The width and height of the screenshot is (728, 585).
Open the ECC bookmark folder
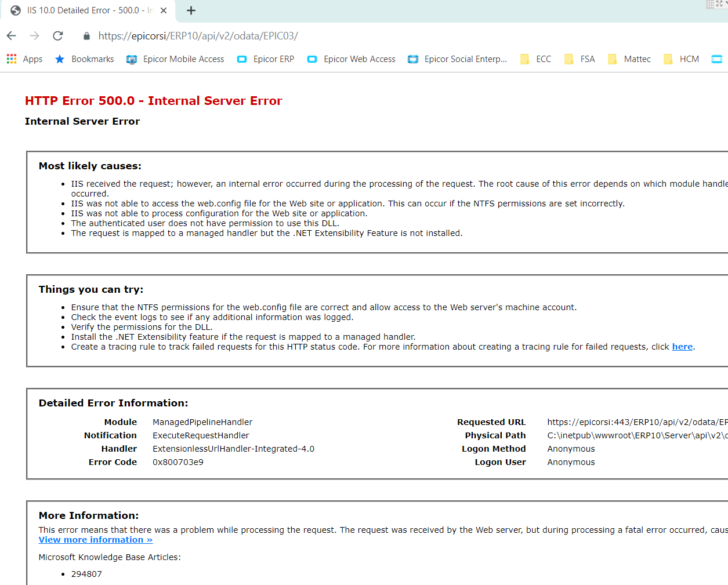point(535,59)
